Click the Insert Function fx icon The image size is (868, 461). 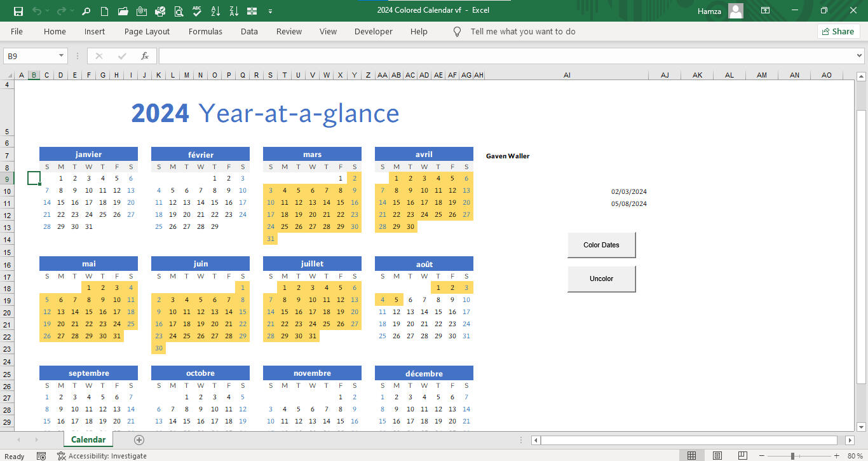click(145, 56)
